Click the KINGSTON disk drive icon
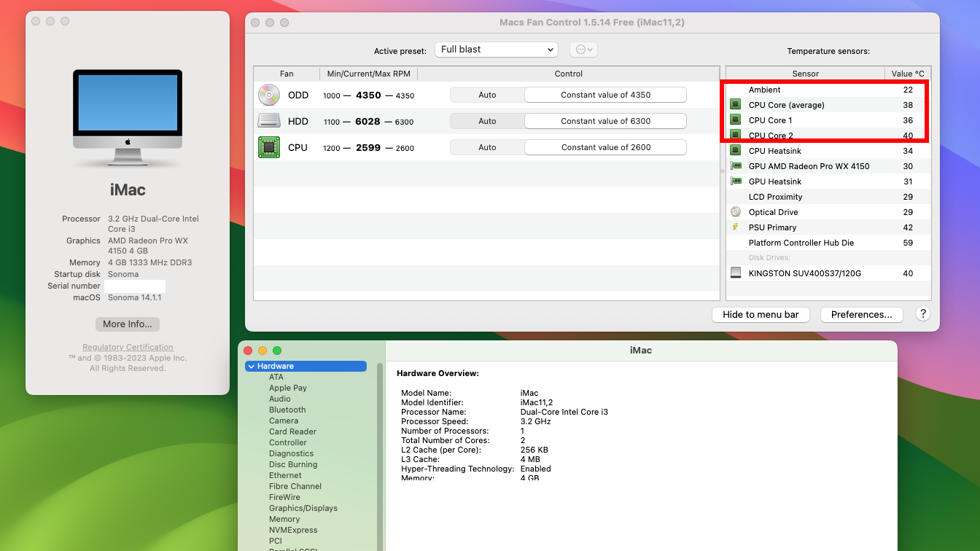Screen dimensions: 980x551 736,273
